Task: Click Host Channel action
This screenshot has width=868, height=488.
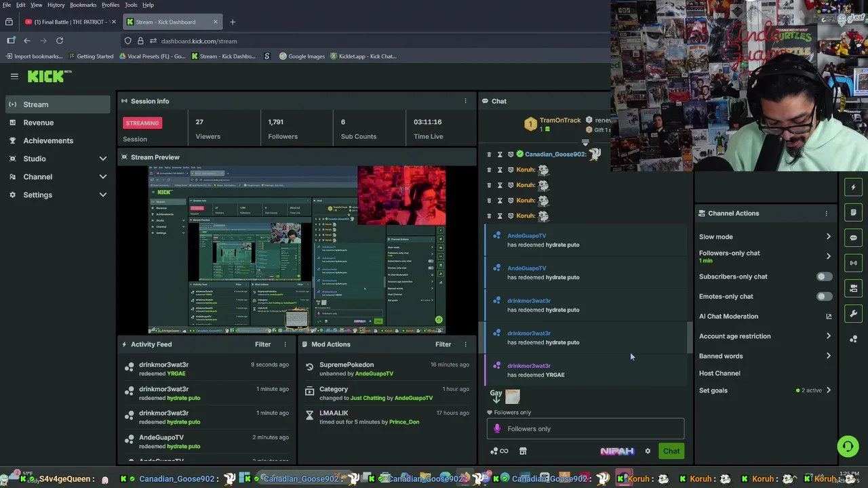Action: [719, 373]
